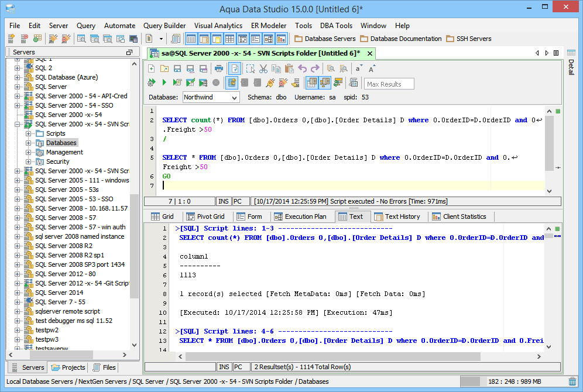Switch to the Execution Plan tab
Viewport: 583px width, 392px height.
(300, 216)
